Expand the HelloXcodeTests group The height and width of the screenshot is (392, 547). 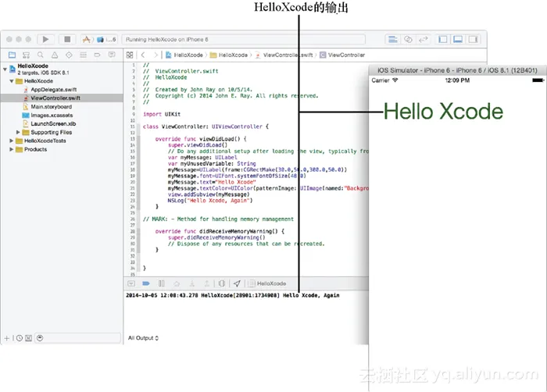click(x=11, y=141)
